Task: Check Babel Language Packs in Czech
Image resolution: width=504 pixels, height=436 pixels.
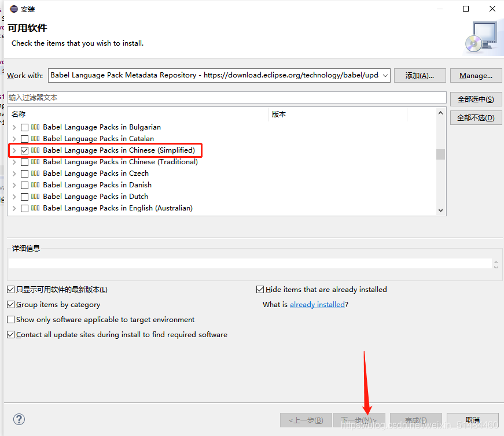Action: point(24,173)
